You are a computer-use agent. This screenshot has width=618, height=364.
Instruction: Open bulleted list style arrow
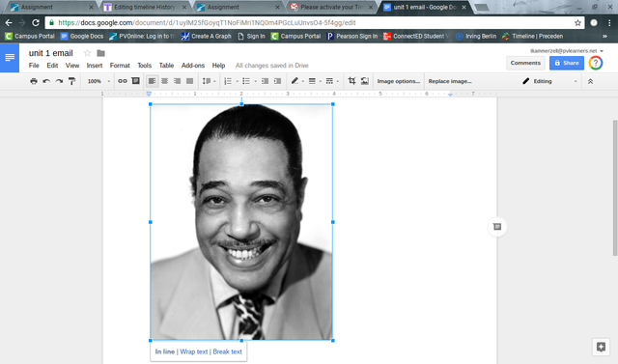click(255, 81)
